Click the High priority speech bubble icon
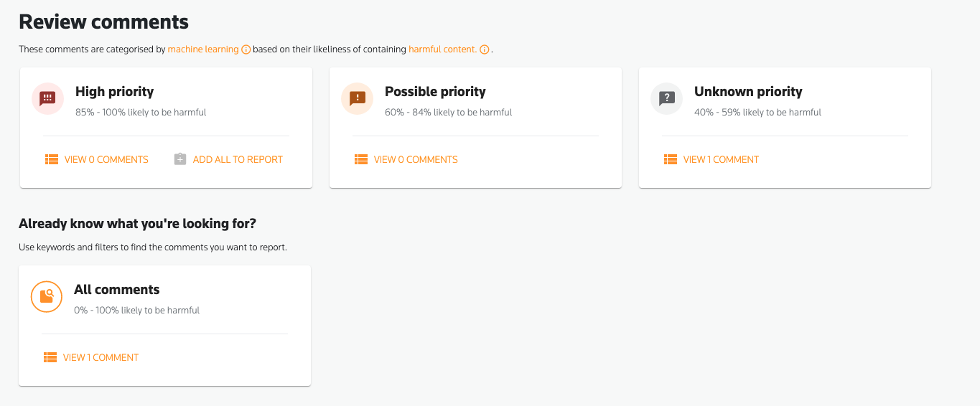The image size is (980, 406). 48,98
